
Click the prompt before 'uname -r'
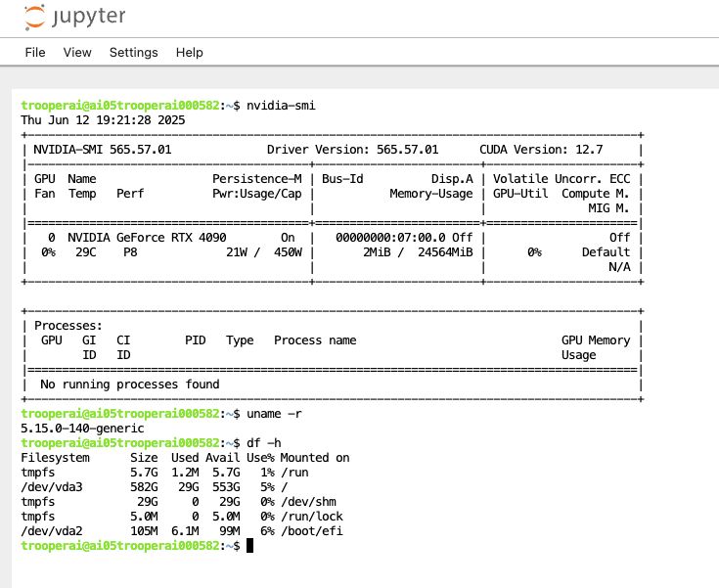[130, 414]
